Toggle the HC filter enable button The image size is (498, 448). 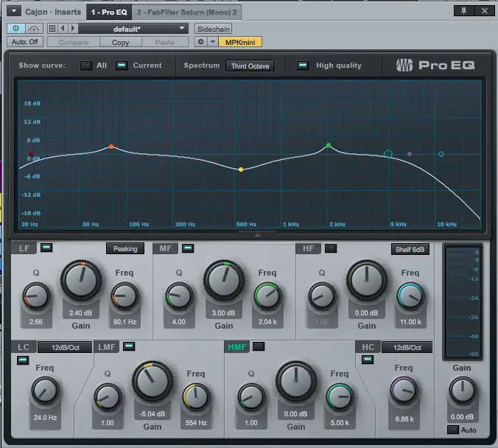(368, 360)
